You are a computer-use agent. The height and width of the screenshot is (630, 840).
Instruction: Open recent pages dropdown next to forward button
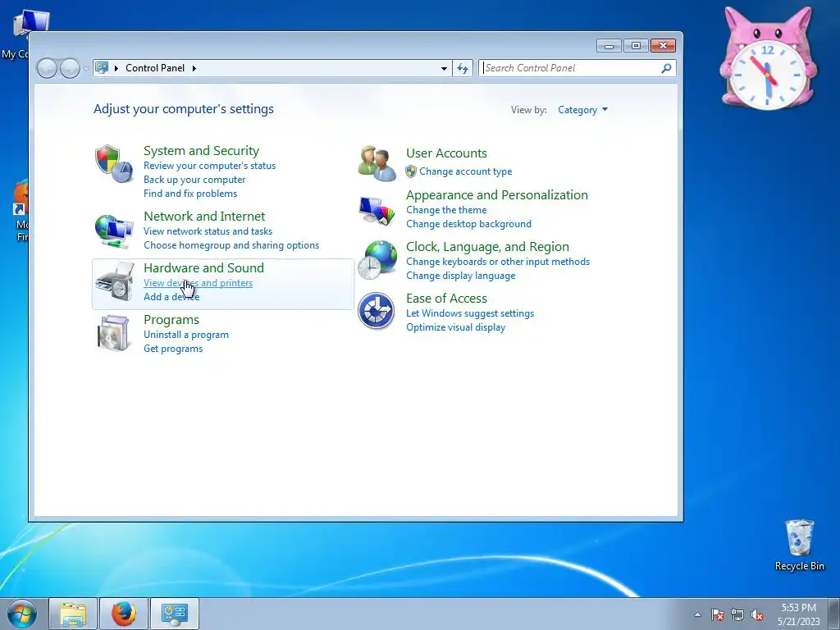(86, 69)
